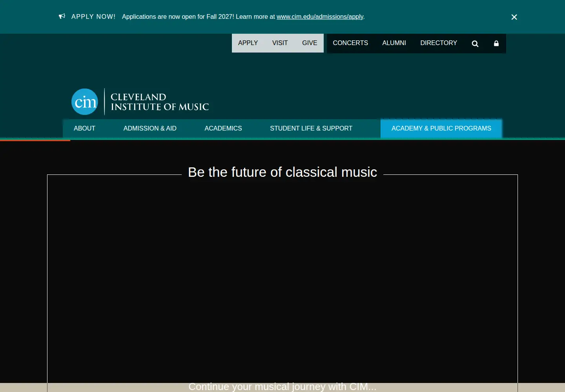Screen dimensions: 565x392
Task: Open the Directory menu item
Action: 439,43
